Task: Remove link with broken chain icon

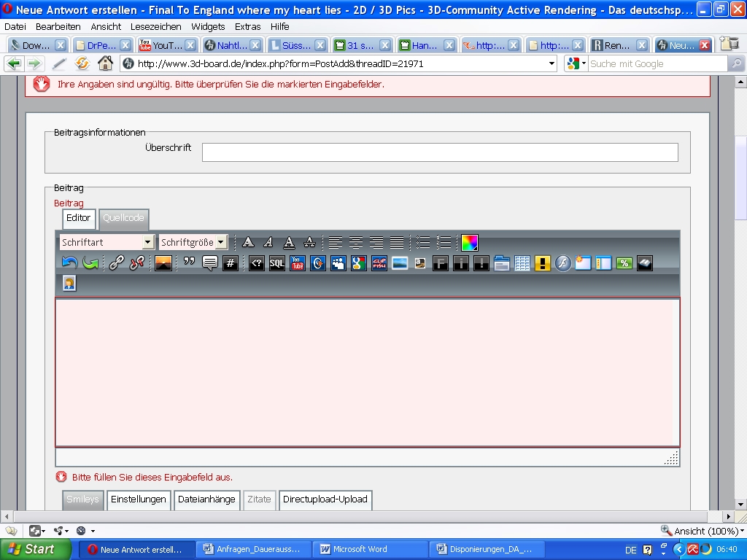Action: tap(136, 262)
